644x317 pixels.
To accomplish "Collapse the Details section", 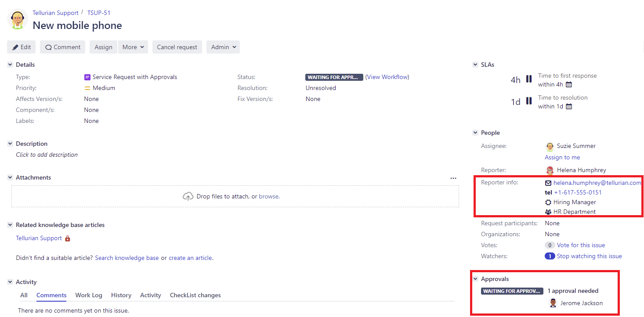I will (10, 65).
